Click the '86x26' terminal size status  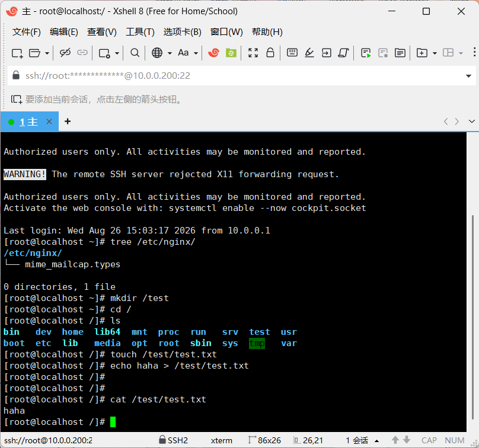click(264, 440)
